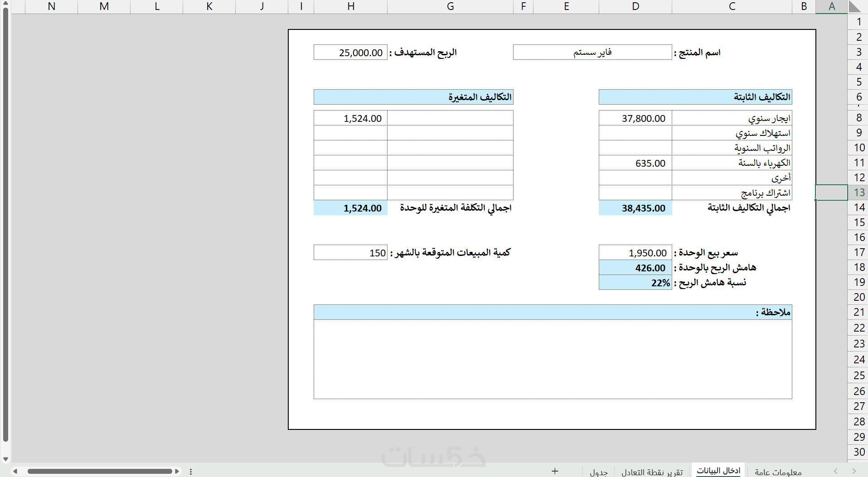Select column D header

(x=635, y=6)
